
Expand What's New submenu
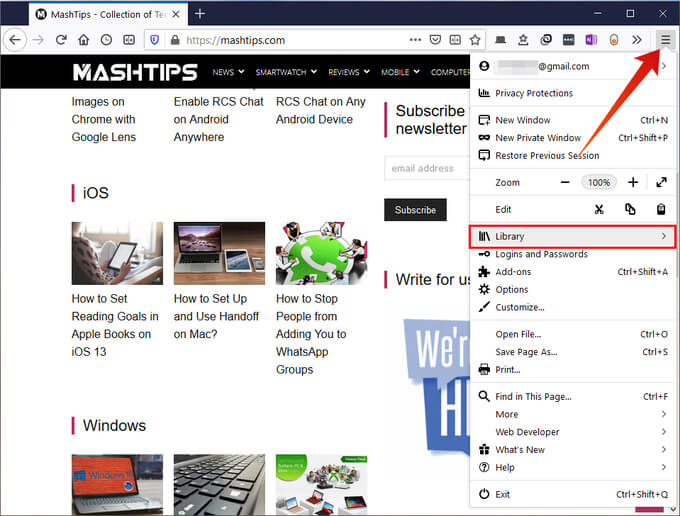click(572, 450)
